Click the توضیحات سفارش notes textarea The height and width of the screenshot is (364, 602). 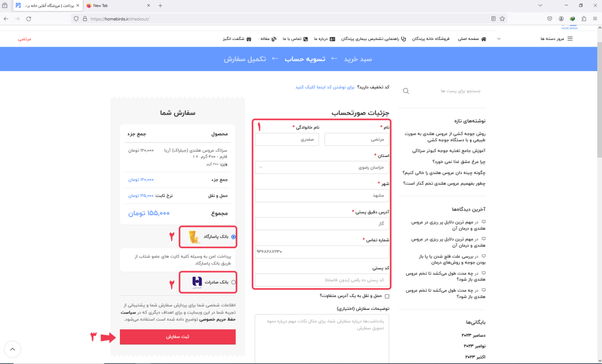pos(322,338)
